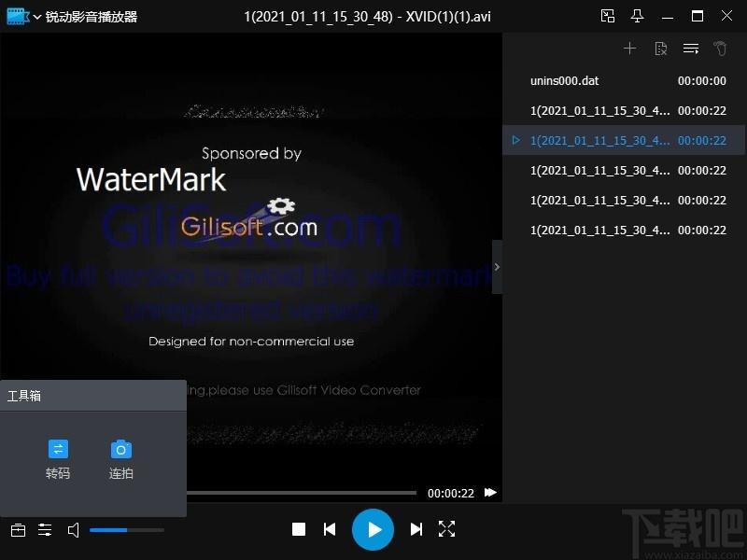
Task: Skip to the previous track
Action: point(330,529)
